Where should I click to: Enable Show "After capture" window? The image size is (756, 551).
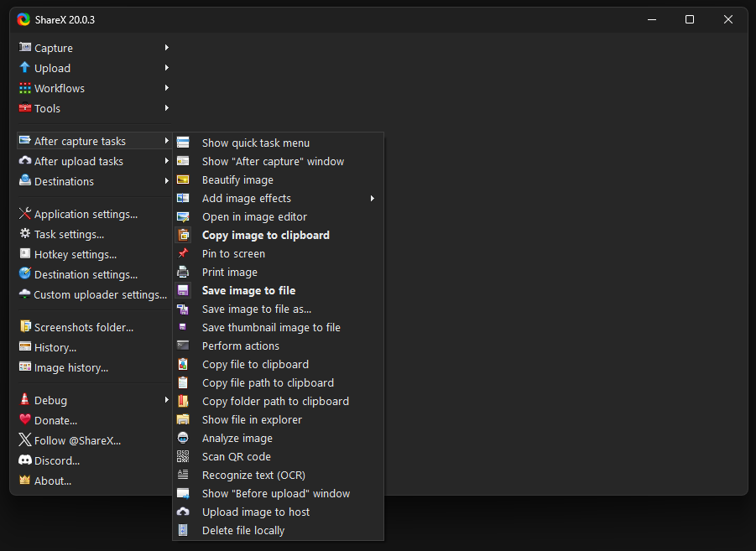click(279, 162)
